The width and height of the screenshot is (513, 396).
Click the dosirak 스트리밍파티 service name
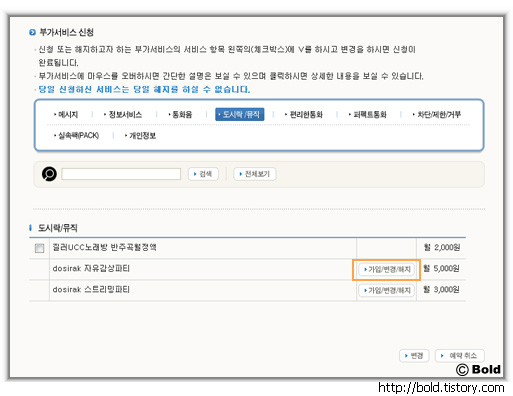91,289
